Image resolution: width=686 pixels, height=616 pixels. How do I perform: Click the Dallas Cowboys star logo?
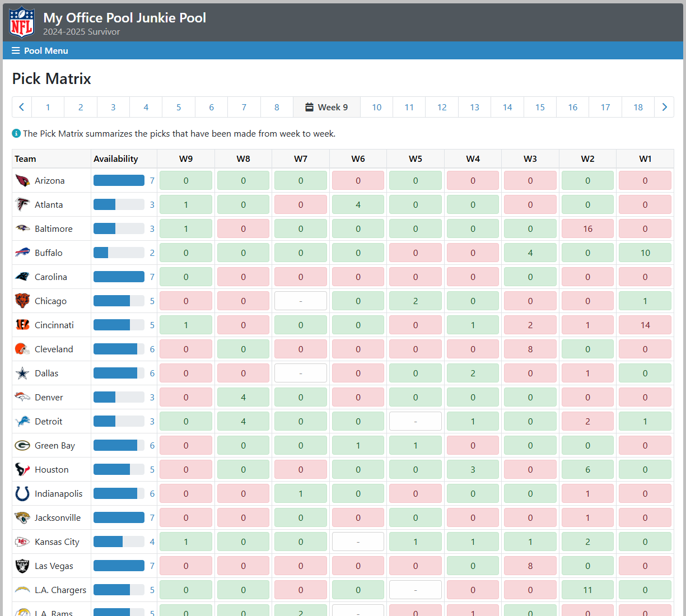[x=22, y=374]
